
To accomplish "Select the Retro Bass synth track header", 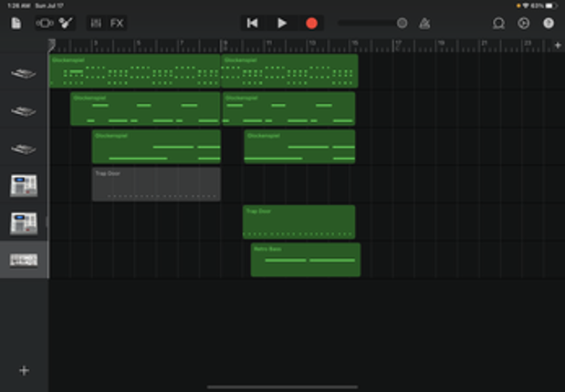I will 24,260.
